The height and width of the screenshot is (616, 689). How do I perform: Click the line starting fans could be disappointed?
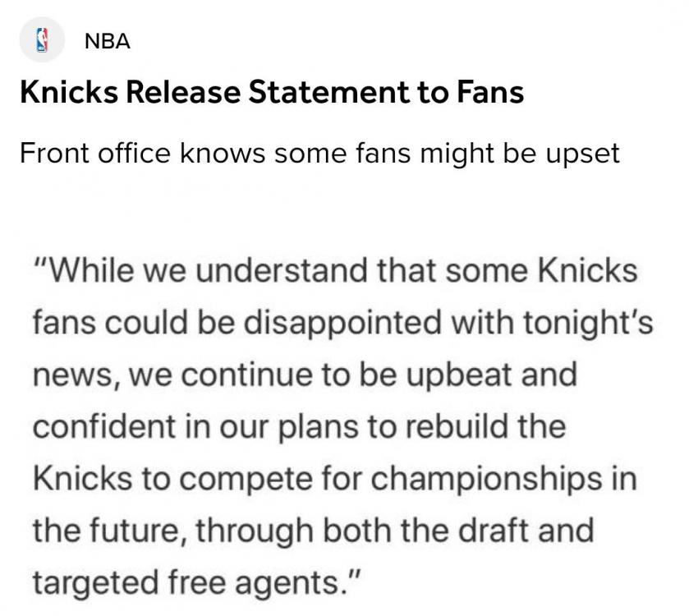(x=343, y=324)
